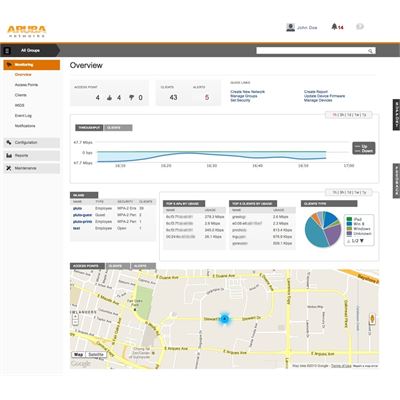
Task: Toggle Windows in the pie chart legend
Action: (359, 229)
